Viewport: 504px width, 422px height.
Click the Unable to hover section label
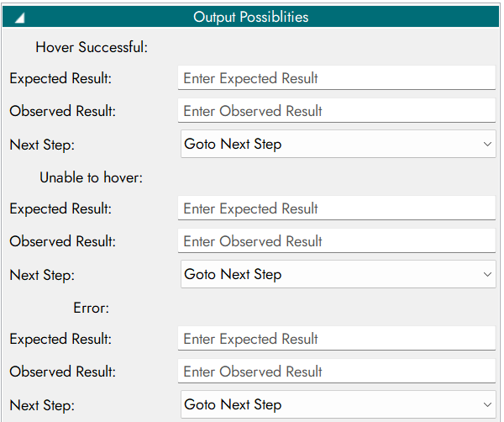(x=92, y=177)
